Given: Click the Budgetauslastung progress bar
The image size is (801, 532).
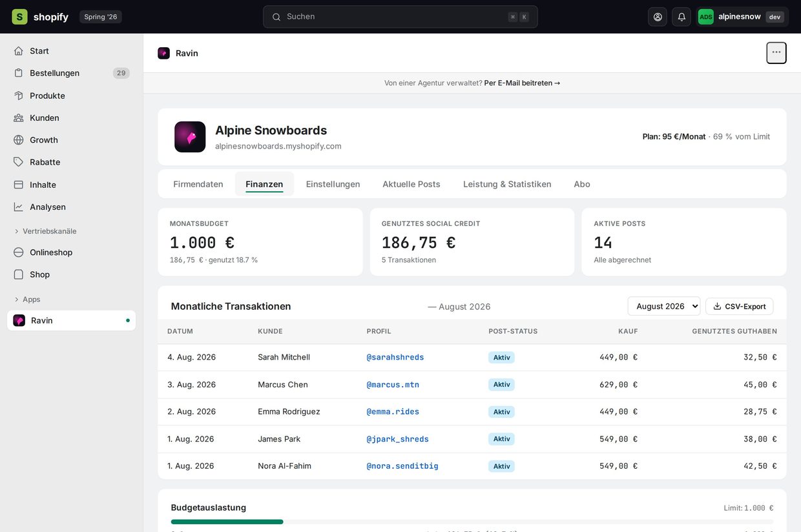Looking at the screenshot, I should (x=472, y=522).
